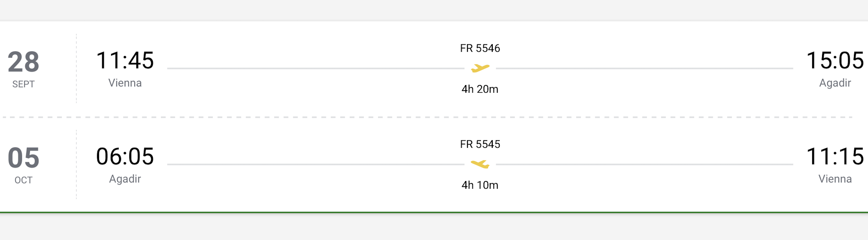The height and width of the screenshot is (240, 868).
Task: Click Vienna under the 11:45 departure
Action: [125, 83]
